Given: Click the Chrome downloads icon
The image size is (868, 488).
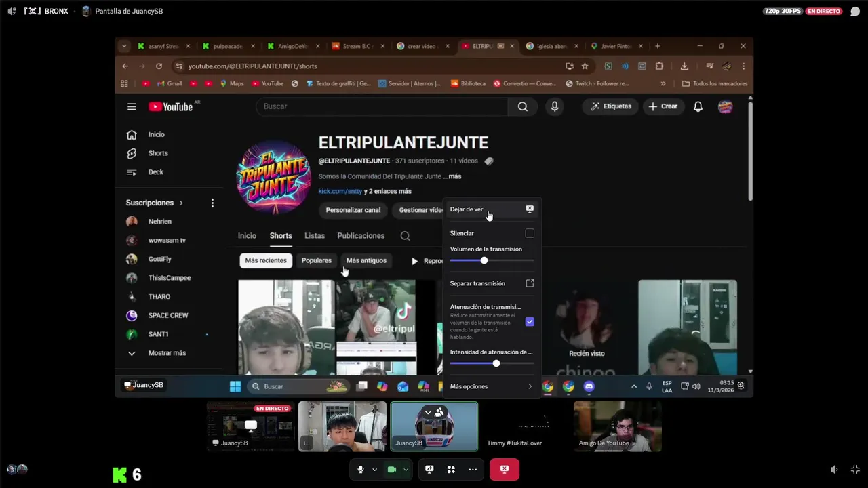Looking at the screenshot, I should coord(684,66).
